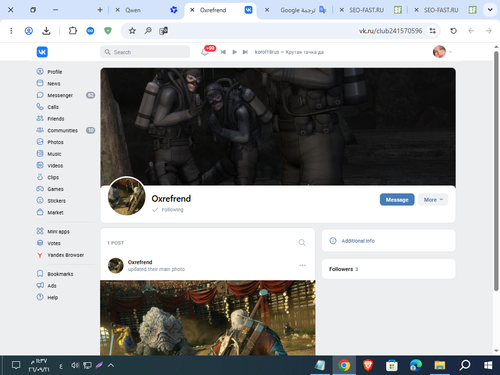Reload the page
The image size is (500, 375).
click(453, 31)
